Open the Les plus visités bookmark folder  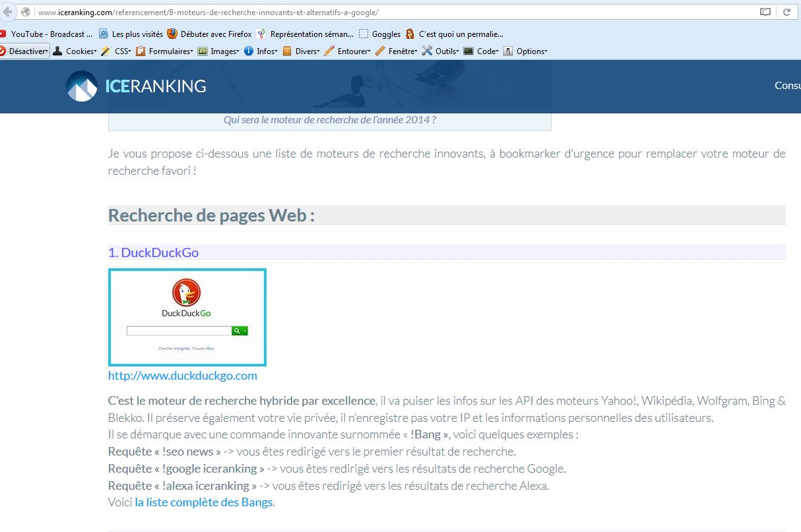coord(131,34)
